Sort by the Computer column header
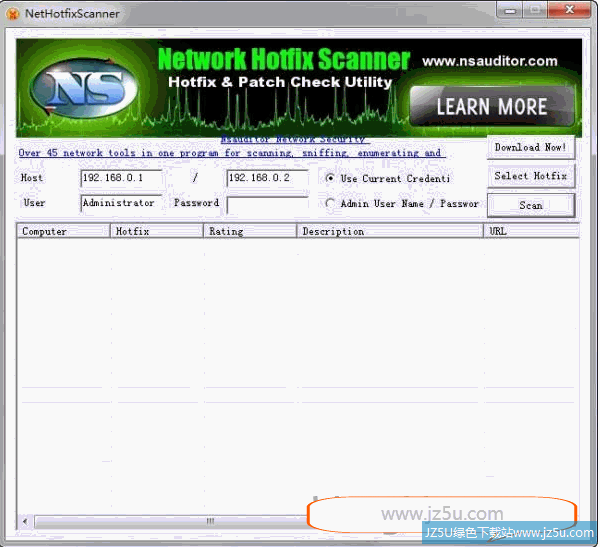This screenshot has width=600, height=547. click(x=64, y=231)
